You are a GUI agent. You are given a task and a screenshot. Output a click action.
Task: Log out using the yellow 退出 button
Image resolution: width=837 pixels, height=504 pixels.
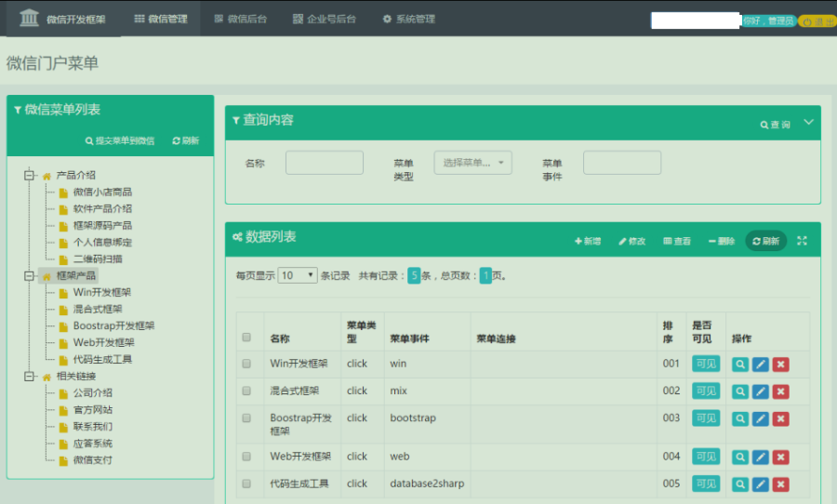point(817,21)
